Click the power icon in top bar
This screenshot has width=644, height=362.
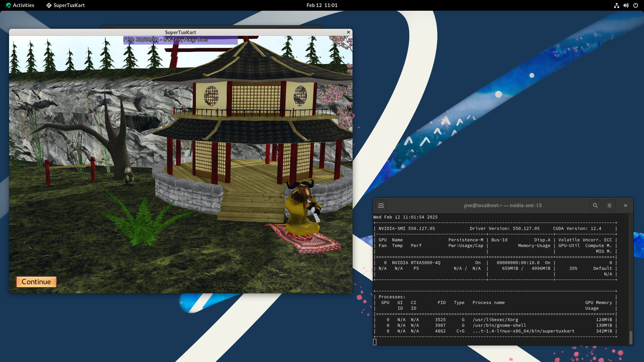coord(636,5)
